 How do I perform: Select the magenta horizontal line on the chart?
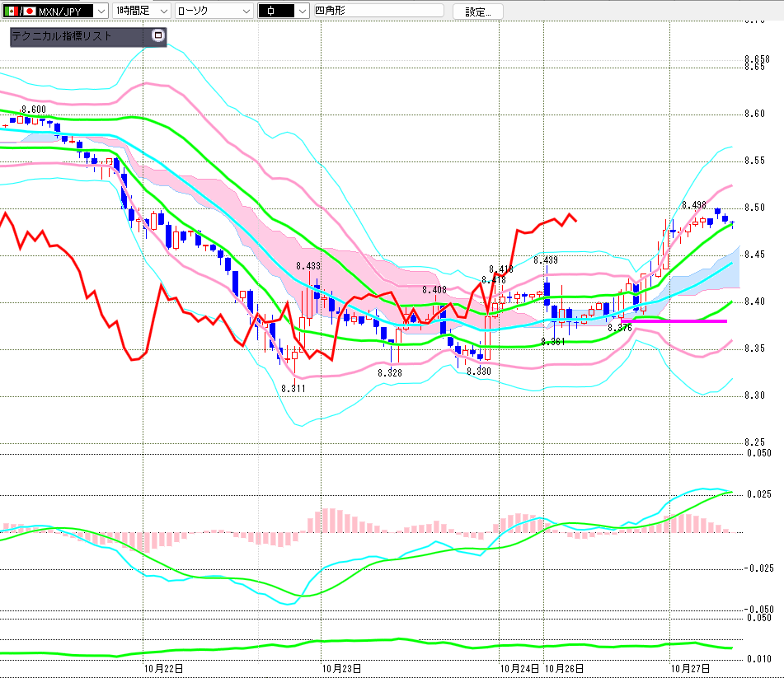click(674, 321)
